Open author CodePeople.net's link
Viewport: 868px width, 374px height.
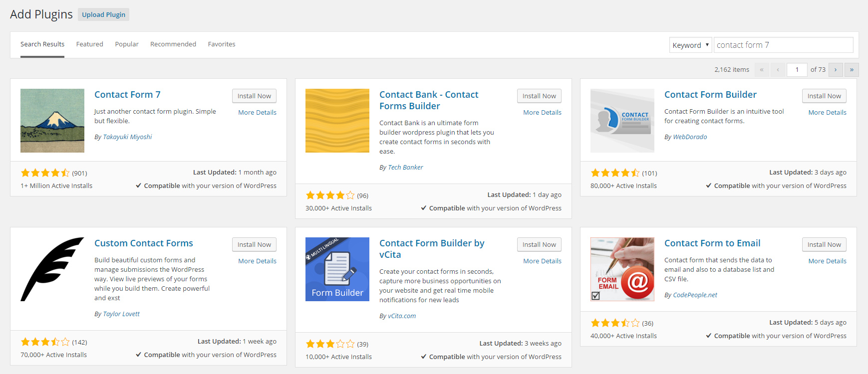point(695,295)
